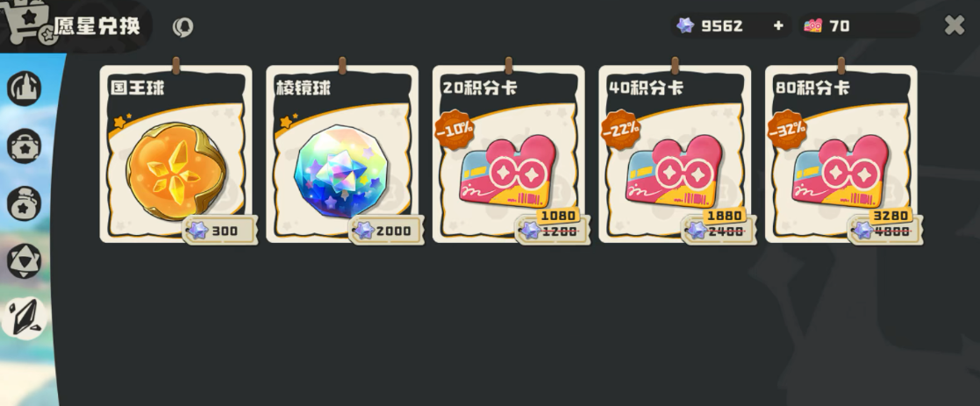Close the 愿星兑换 exchange shop
Viewport: 980px width, 406px height.
(x=955, y=25)
